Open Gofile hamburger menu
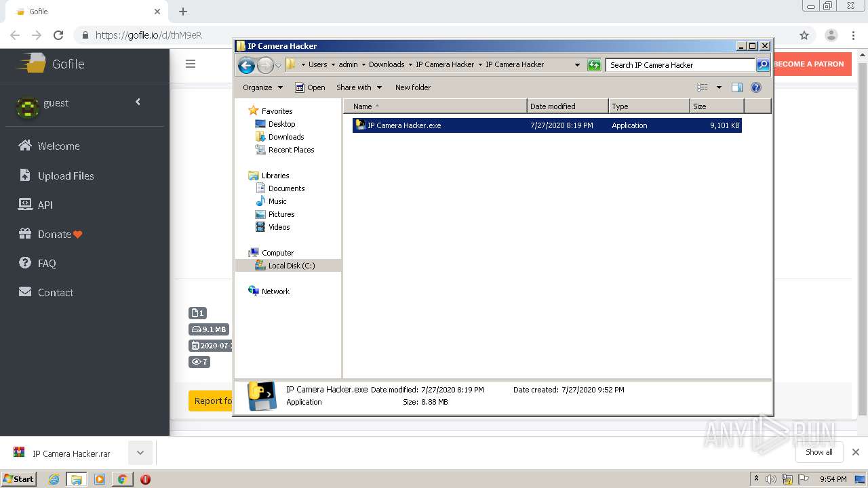Image resolution: width=868 pixels, height=488 pixels. 191,64
